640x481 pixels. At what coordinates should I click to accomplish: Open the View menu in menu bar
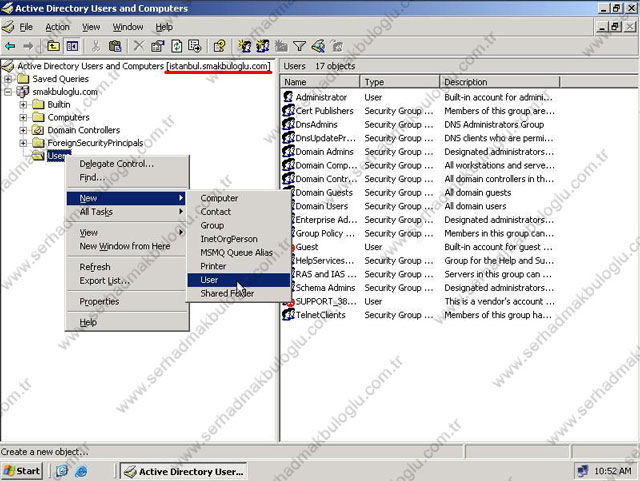[x=91, y=27]
